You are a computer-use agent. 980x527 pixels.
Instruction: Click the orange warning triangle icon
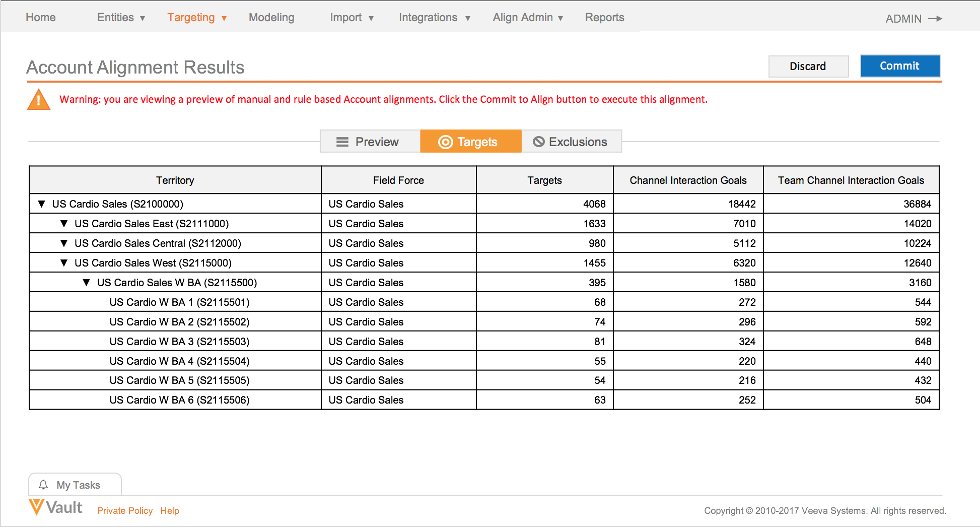point(38,100)
